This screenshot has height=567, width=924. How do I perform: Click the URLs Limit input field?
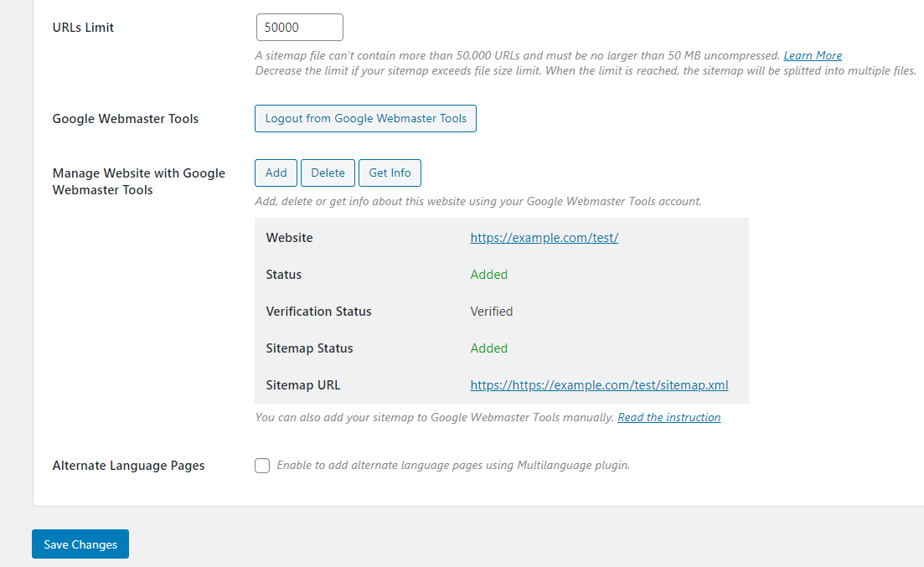(299, 27)
